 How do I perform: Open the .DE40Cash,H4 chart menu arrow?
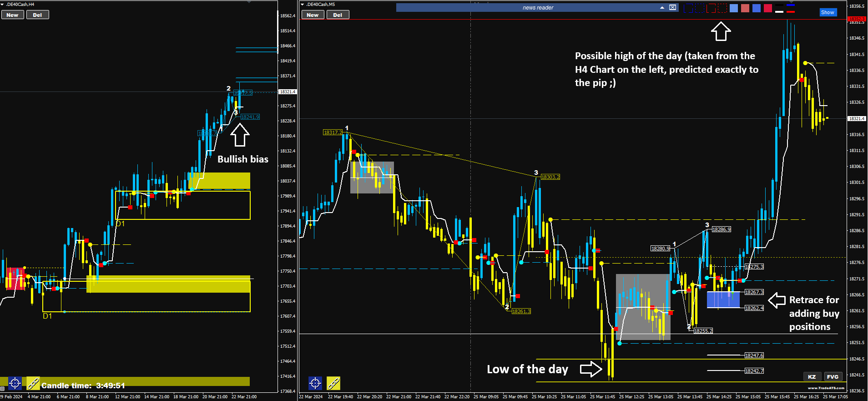pos(2,4)
